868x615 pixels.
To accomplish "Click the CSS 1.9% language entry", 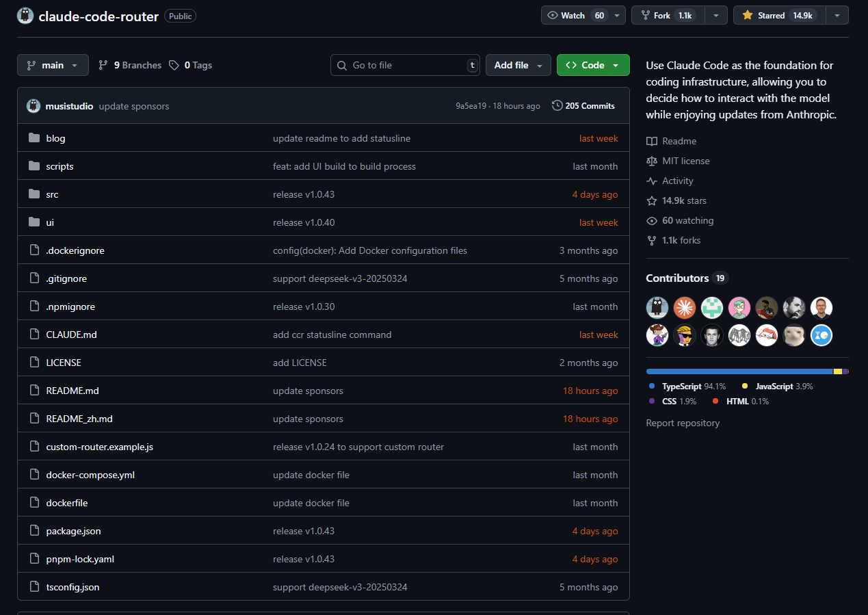I will (x=672, y=402).
